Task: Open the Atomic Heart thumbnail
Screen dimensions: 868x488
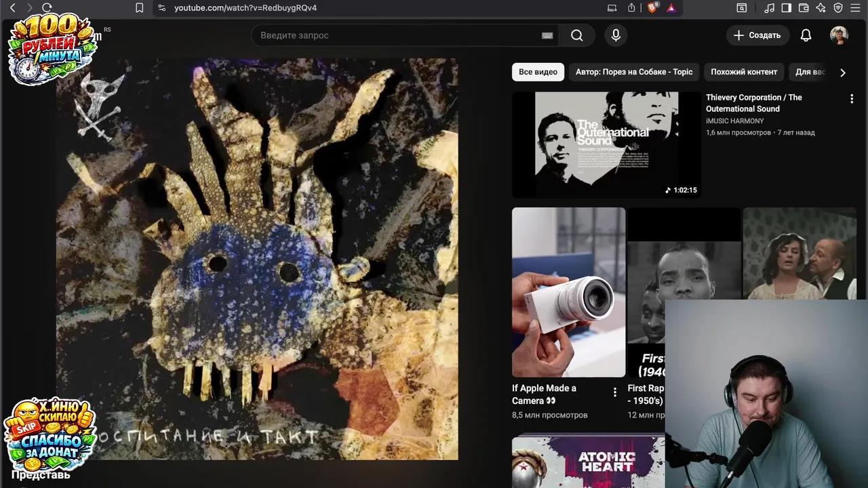Action: click(x=588, y=462)
